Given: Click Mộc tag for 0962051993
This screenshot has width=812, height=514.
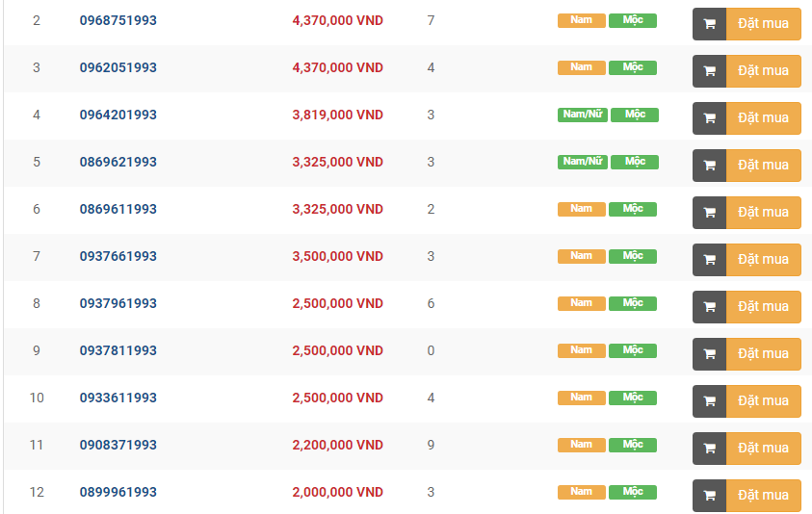Looking at the screenshot, I should point(633,67).
